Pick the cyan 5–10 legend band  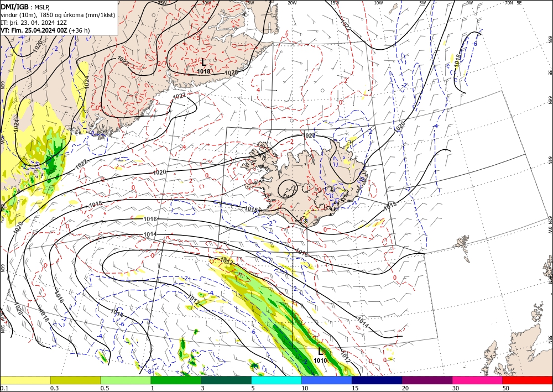coord(276,380)
